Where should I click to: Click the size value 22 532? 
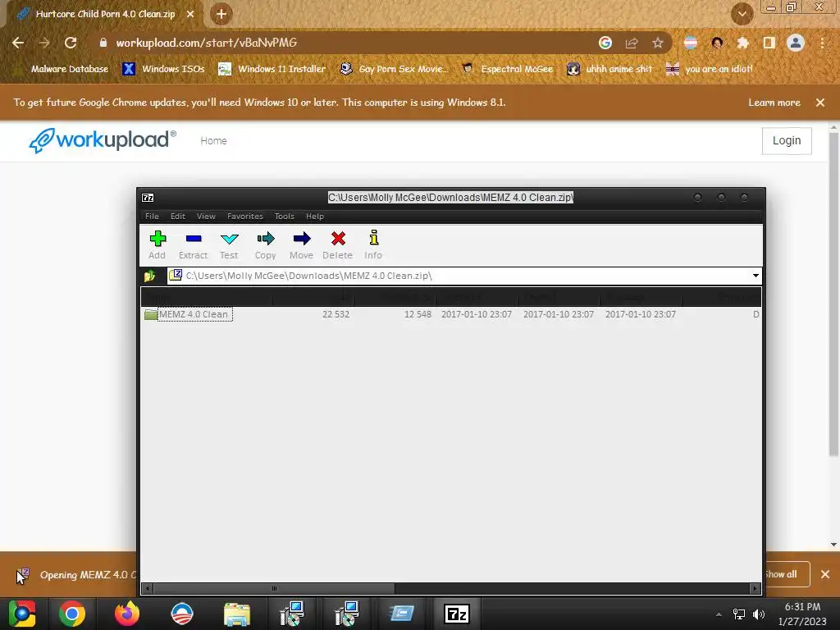pos(336,314)
